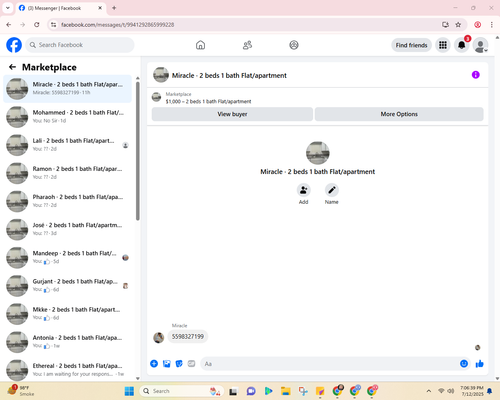Open more actions plus icon in composer

154,364
